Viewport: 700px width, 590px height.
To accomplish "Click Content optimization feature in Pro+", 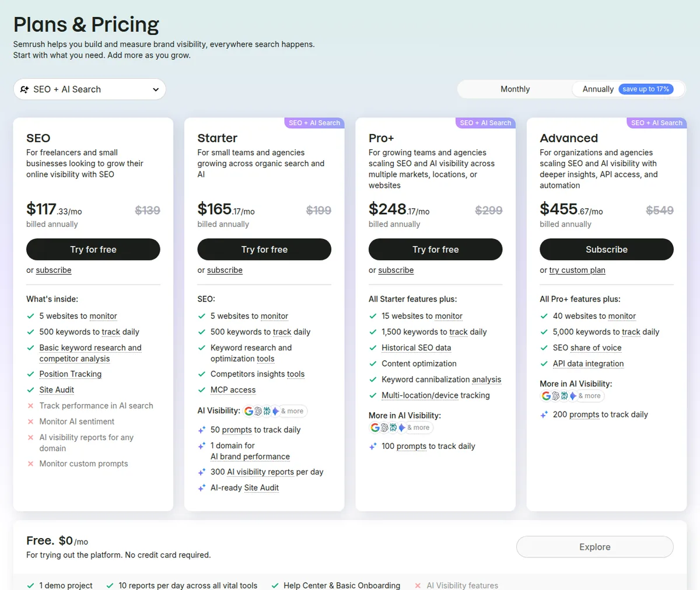I will (x=419, y=364).
